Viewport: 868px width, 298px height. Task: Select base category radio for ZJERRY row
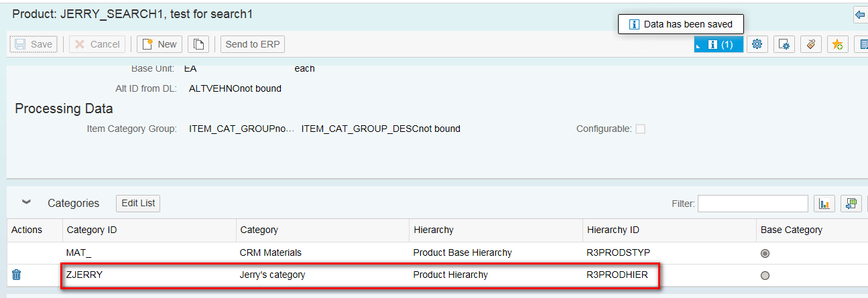click(x=765, y=275)
